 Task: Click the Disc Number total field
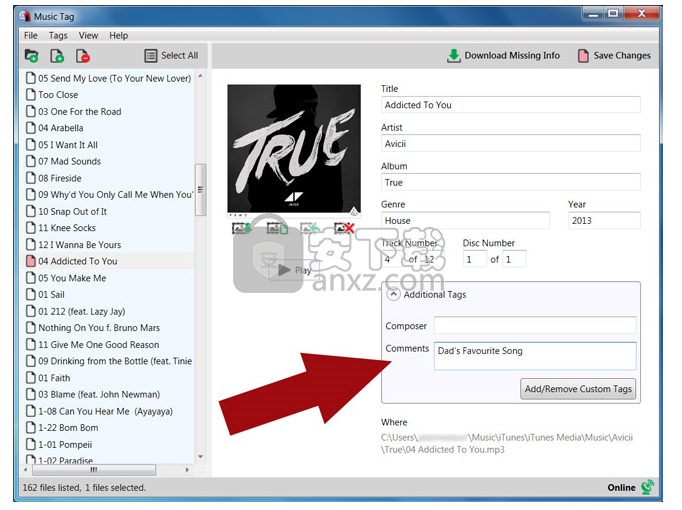(515, 259)
